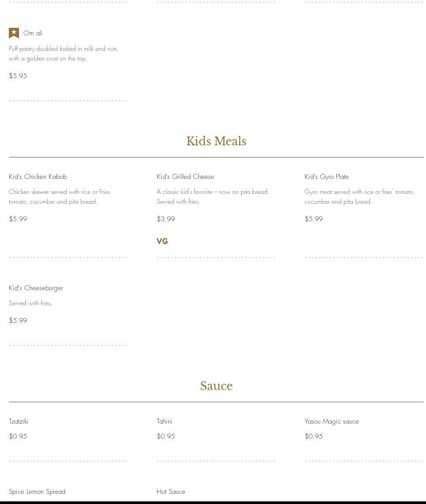The height and width of the screenshot is (504, 426).
Task: Click the star badge beside Om ali
Action: (14, 33)
